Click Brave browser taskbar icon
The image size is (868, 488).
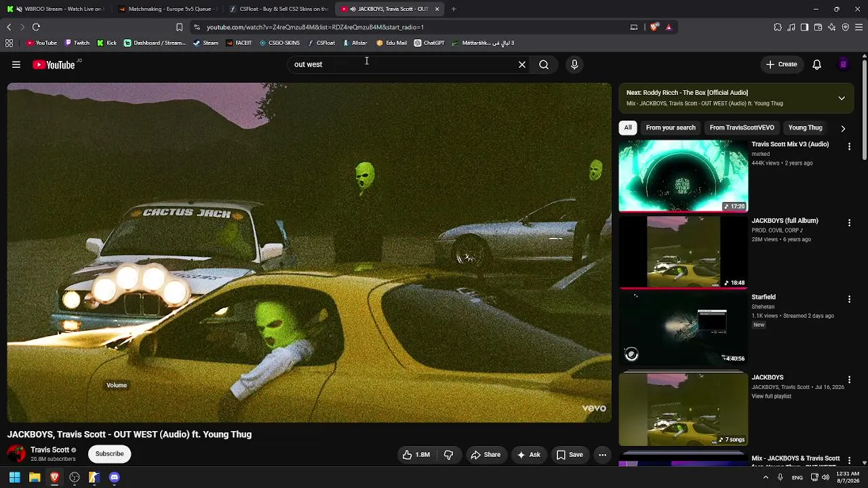[54, 477]
